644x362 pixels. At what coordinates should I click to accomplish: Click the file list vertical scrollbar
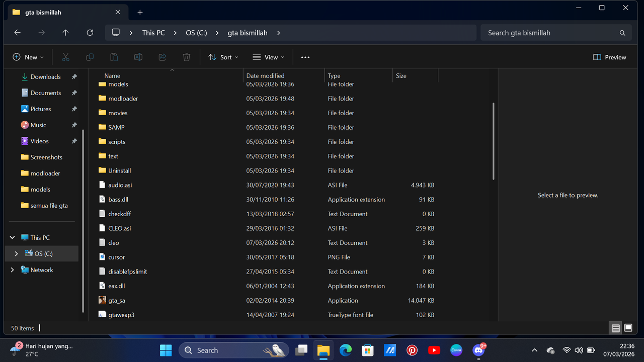pos(494,141)
